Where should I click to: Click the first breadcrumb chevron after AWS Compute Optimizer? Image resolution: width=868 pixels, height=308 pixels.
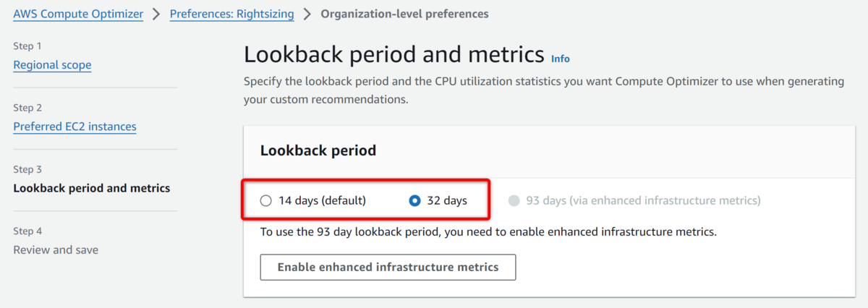(156, 14)
